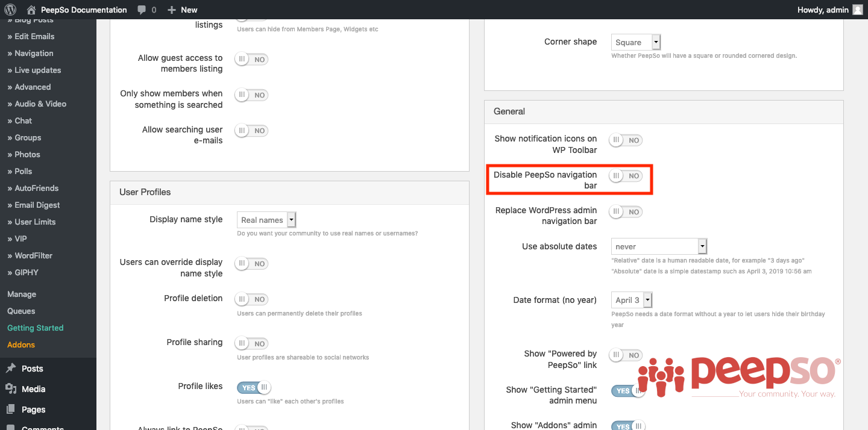This screenshot has width=868, height=430.
Task: Click the home icon beside PeepSo Documentation
Action: [x=31, y=10]
